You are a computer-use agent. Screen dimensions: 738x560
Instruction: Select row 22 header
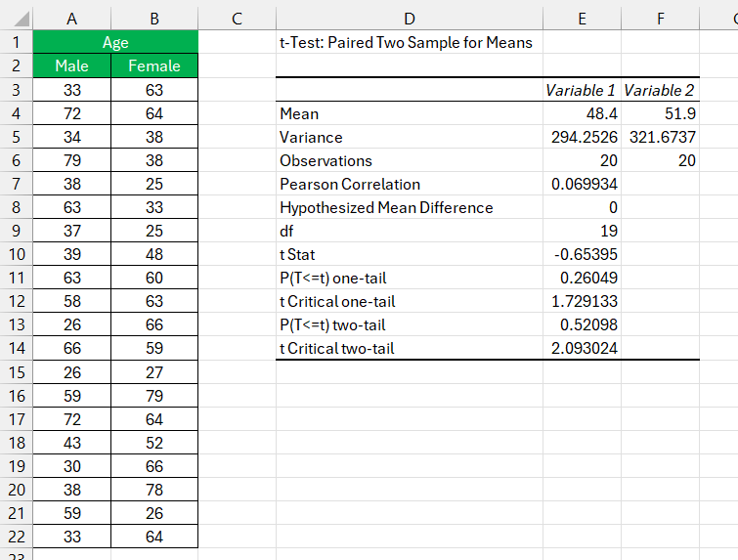(16, 537)
